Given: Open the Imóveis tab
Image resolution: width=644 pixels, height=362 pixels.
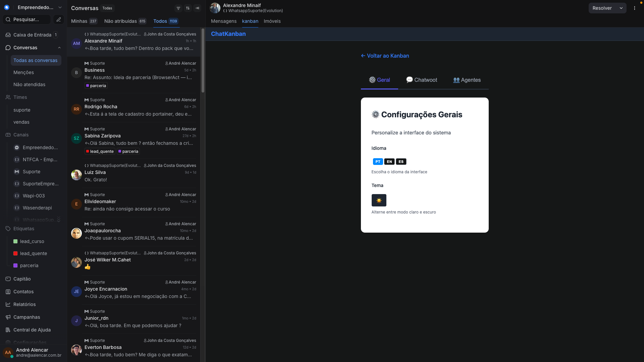Looking at the screenshot, I should click(272, 21).
